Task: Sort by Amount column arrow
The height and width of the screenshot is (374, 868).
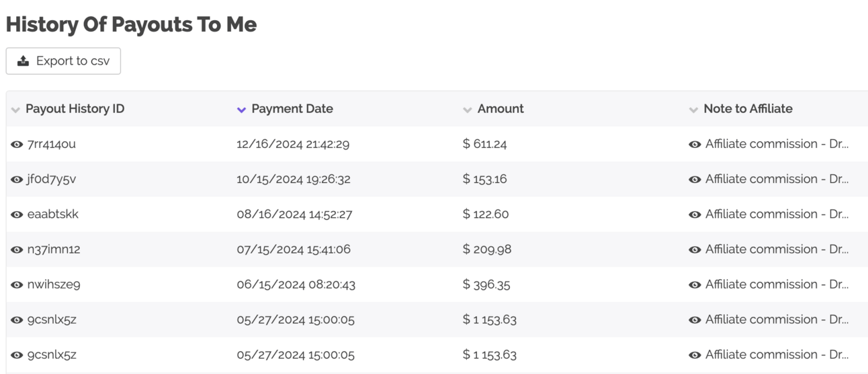Action: (468, 110)
